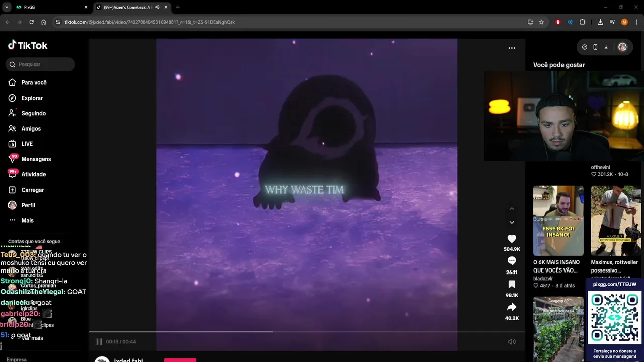Save video with the bookmark icon

coord(512,284)
